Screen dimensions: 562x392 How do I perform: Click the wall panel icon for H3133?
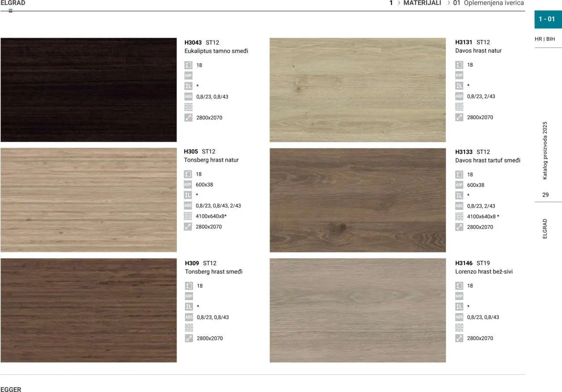tap(459, 216)
